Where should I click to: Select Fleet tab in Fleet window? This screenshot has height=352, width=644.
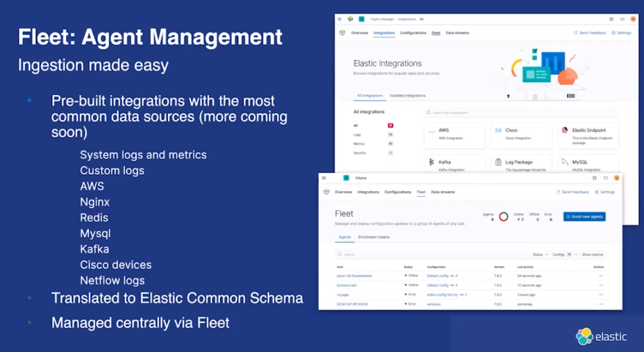click(x=421, y=192)
